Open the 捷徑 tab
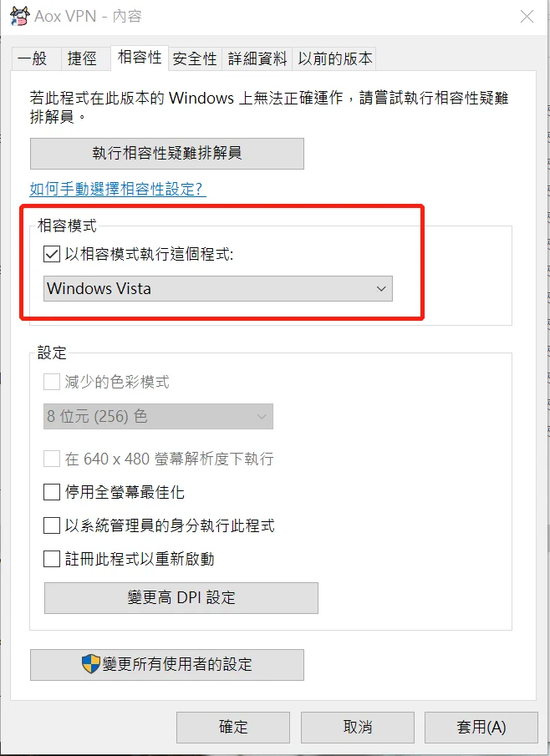This screenshot has width=550, height=756. 82,58
